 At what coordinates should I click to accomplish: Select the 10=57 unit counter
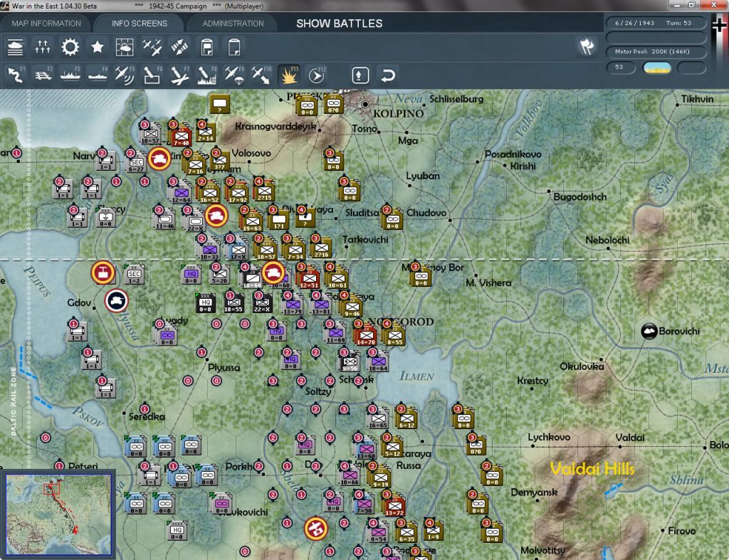[x=151, y=133]
